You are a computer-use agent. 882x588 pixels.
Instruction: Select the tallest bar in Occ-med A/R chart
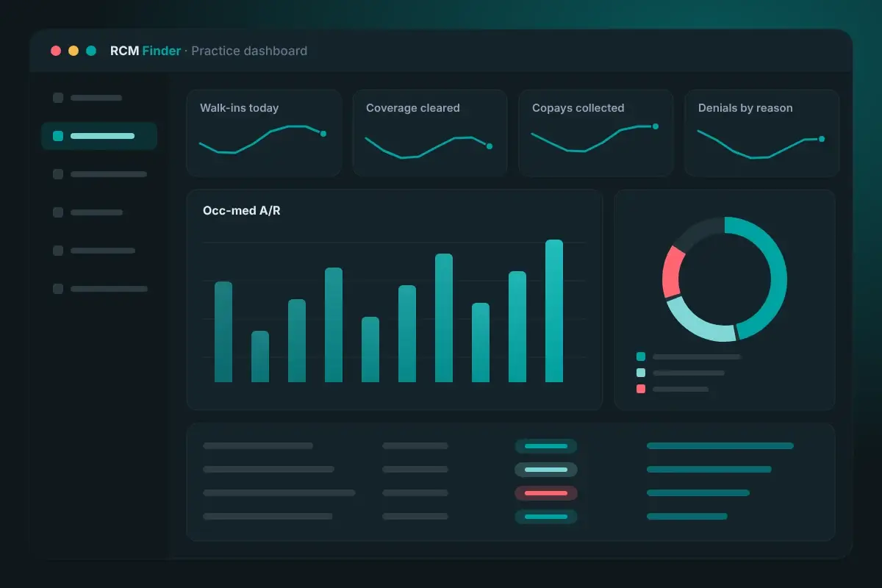[x=554, y=311]
